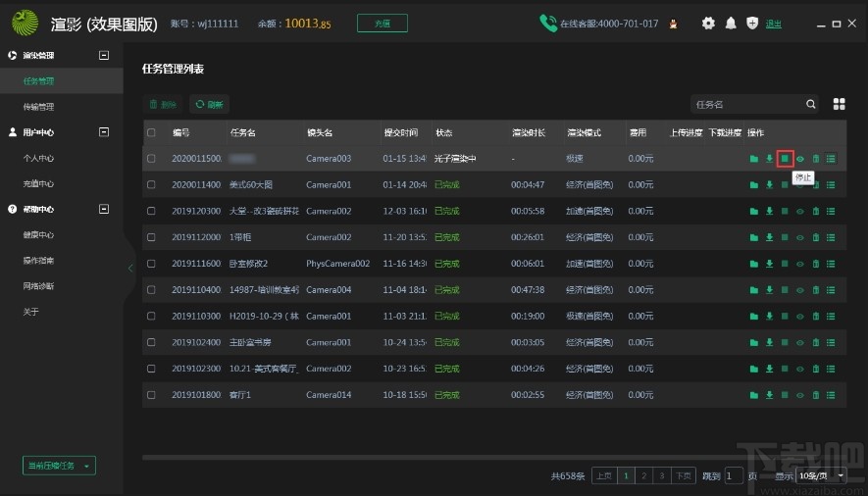Go to 个人中心 in the sidebar
Screen dimensions: 868x496
click(39, 158)
